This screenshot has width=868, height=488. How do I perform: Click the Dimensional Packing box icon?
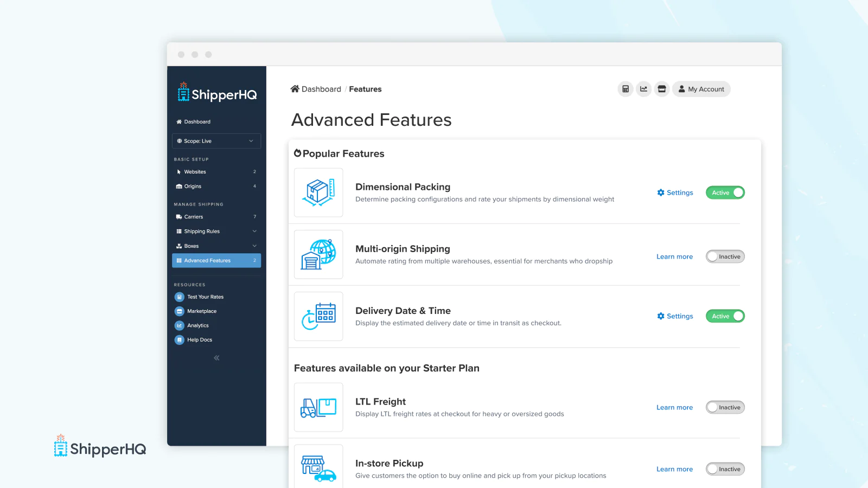click(318, 192)
